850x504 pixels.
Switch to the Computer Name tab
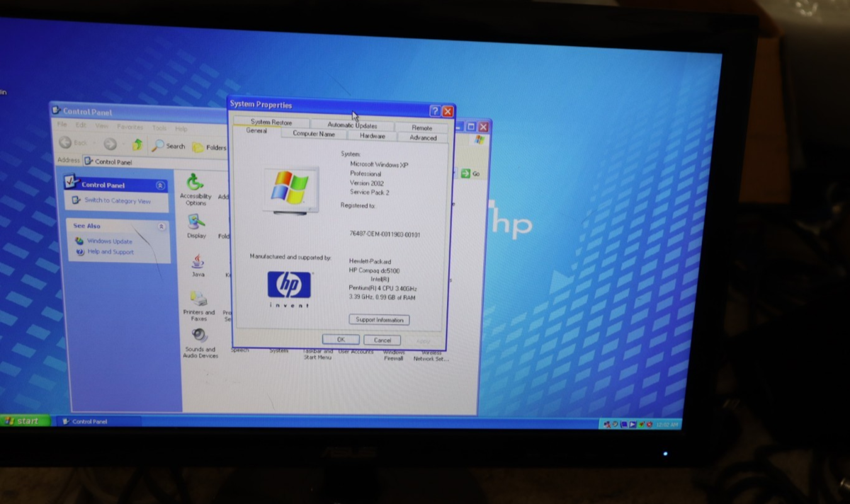point(314,134)
